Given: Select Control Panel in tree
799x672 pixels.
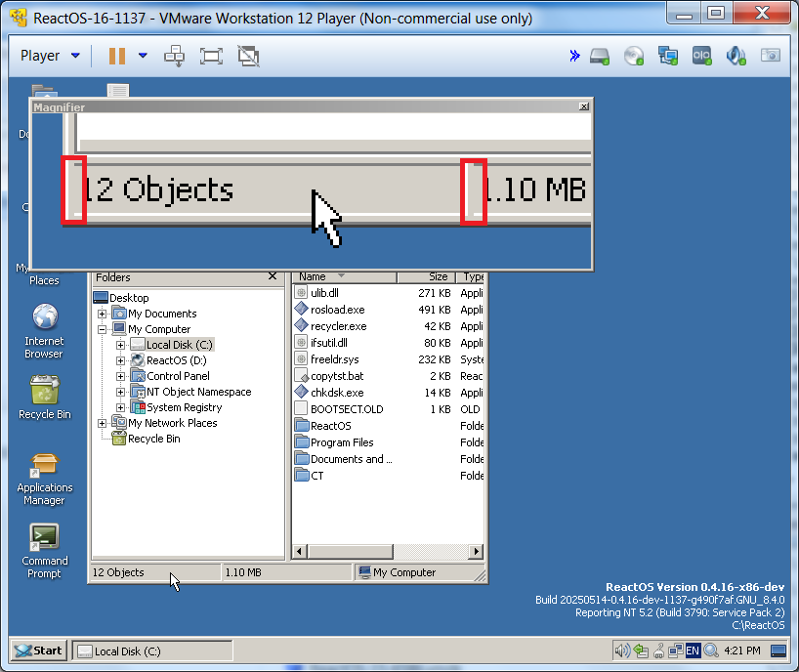Looking at the screenshot, I should [178, 376].
